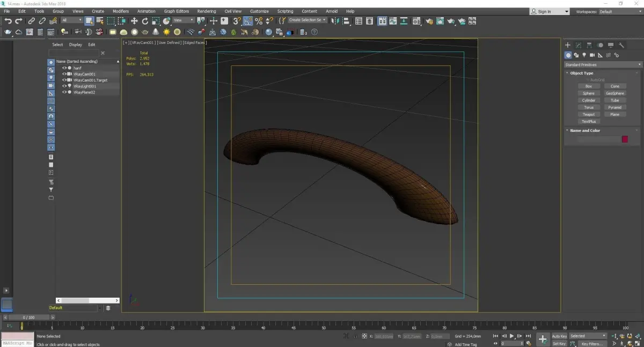Expand the selection filter All dropdown

point(71,20)
